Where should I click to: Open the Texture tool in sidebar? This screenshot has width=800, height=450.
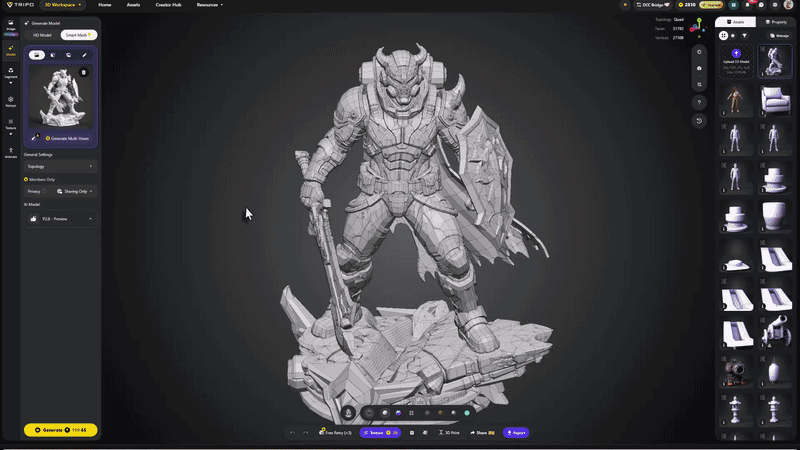(11, 124)
